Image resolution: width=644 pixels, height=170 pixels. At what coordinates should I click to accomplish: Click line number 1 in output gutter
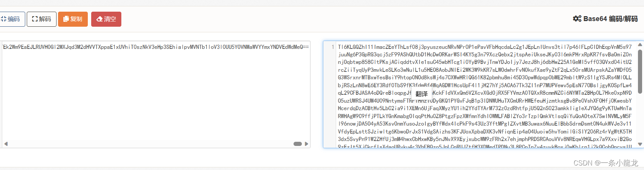click(333, 47)
